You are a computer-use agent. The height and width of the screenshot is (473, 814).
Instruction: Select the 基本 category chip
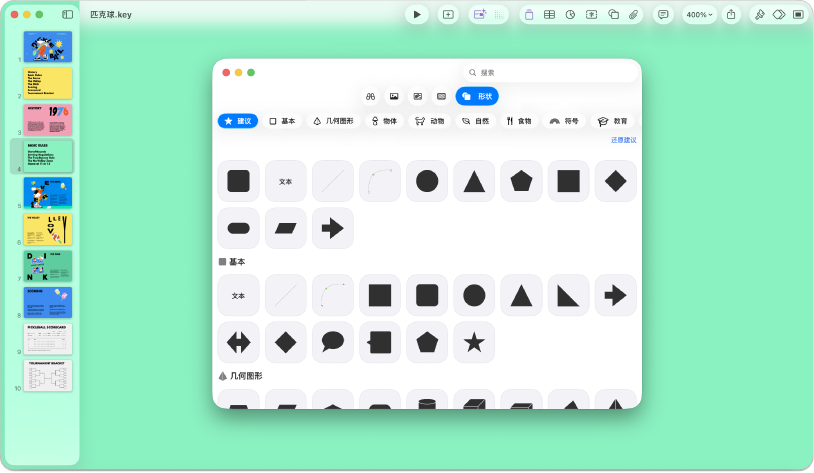click(x=282, y=121)
